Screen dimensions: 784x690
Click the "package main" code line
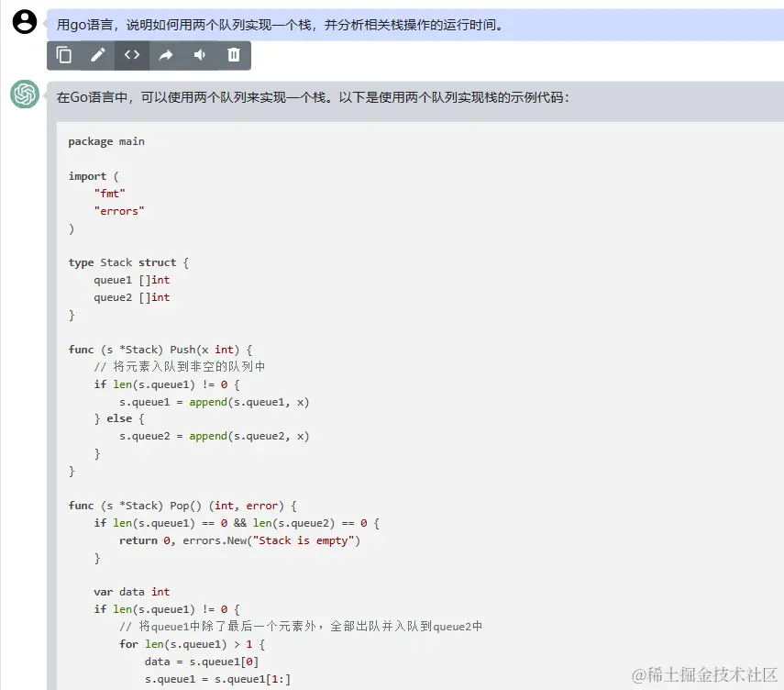point(106,141)
